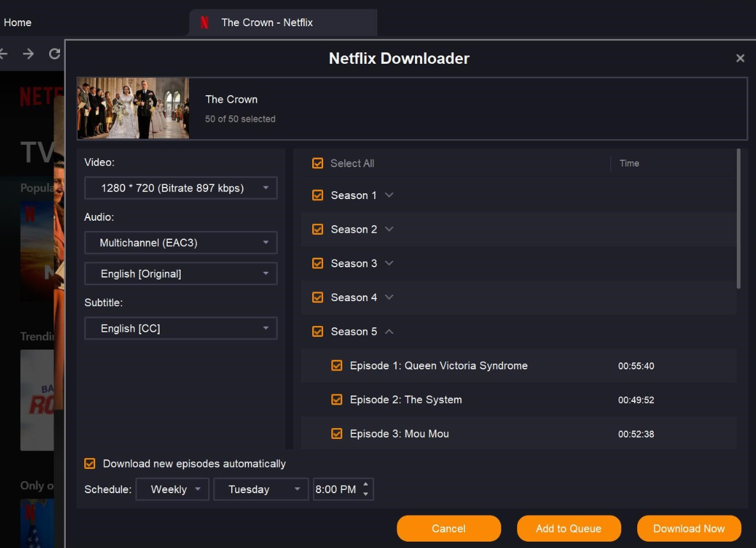
Task: Click the Cancel button
Action: click(x=449, y=528)
